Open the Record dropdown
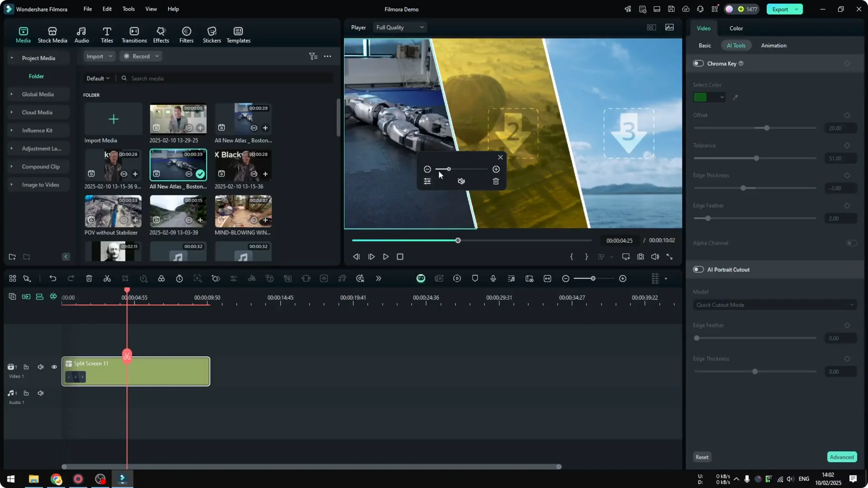868x488 pixels. 141,56
